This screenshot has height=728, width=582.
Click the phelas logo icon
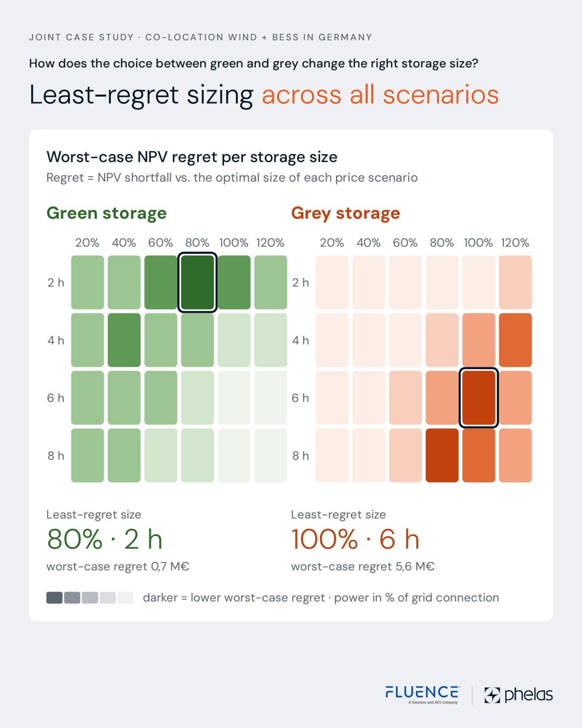click(492, 695)
